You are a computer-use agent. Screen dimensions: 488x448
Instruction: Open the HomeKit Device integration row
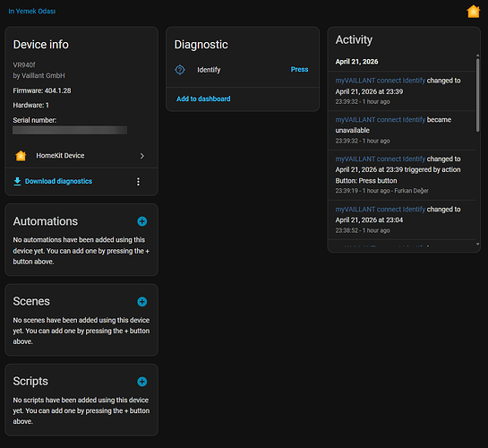point(81,156)
